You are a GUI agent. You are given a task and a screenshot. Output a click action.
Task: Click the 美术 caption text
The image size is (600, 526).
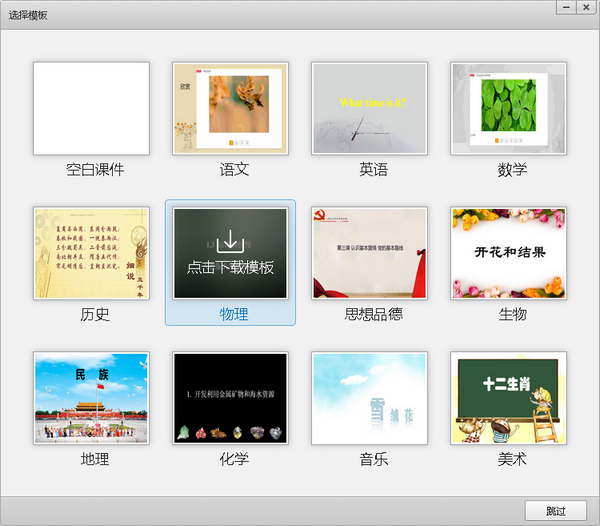click(512, 459)
